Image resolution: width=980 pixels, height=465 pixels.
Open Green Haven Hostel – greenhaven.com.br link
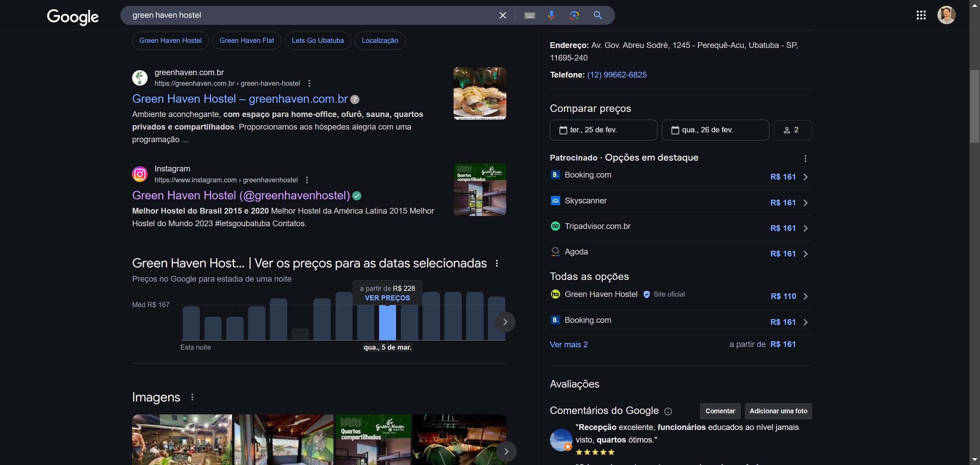tap(240, 99)
